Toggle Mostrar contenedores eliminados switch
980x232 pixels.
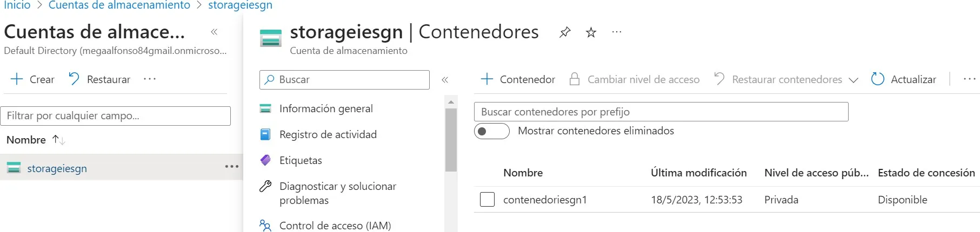(491, 131)
